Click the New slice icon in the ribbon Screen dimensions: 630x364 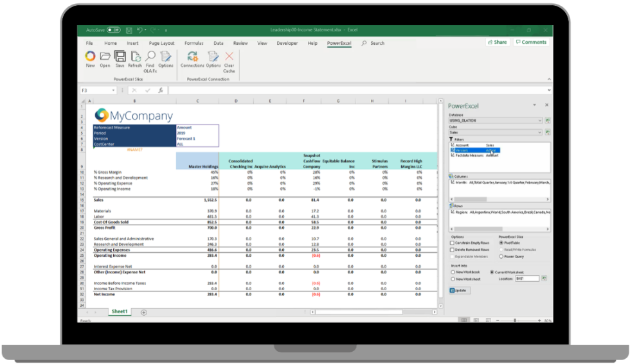coord(90,58)
